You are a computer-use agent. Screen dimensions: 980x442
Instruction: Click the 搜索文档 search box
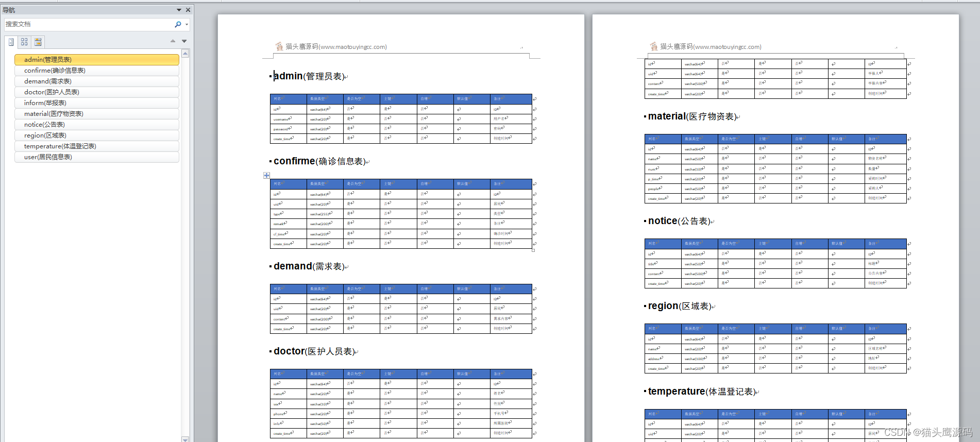click(x=89, y=24)
